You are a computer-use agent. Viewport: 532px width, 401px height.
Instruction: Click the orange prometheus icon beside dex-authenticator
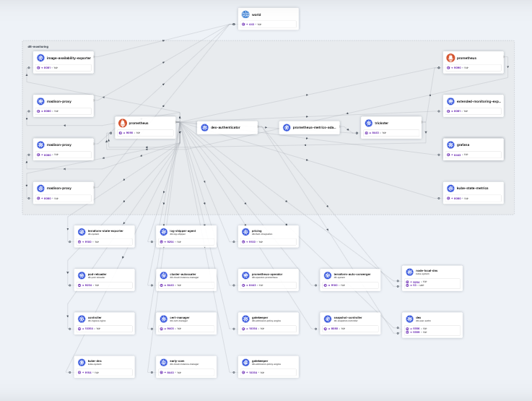click(x=123, y=123)
